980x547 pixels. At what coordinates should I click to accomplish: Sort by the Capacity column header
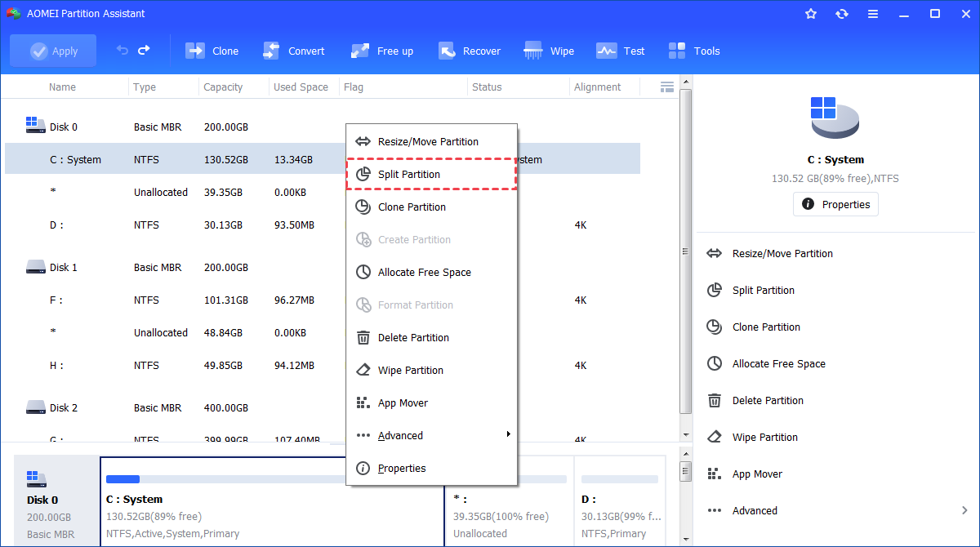coord(223,87)
